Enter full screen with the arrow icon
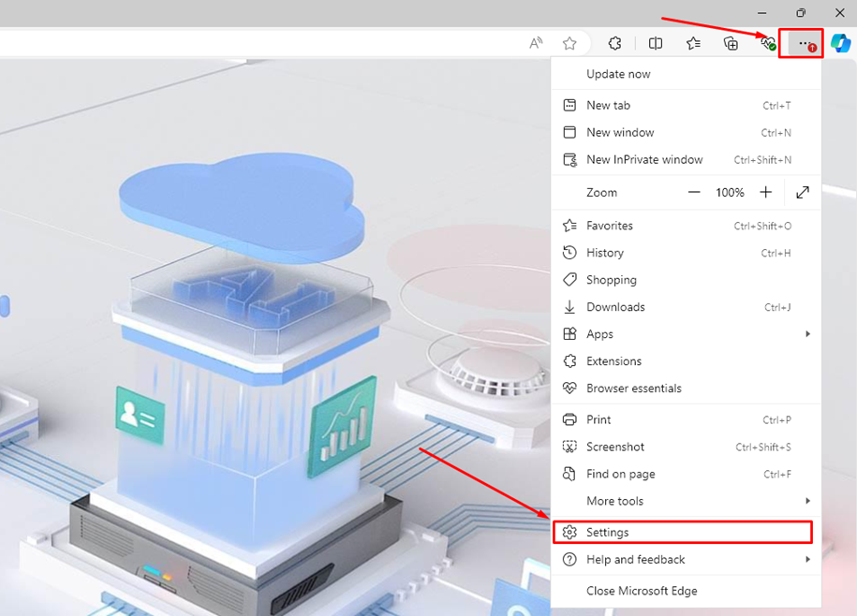The width and height of the screenshot is (857, 616). point(803,192)
